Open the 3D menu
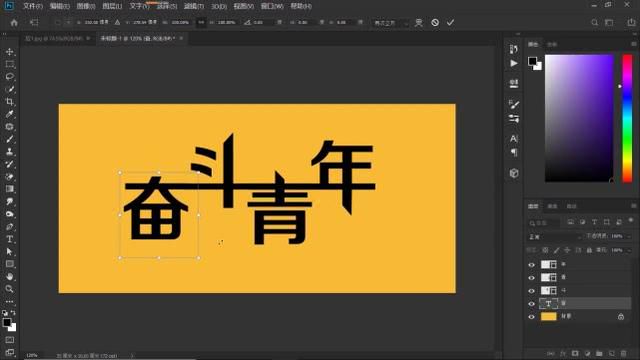Viewport: 640px width, 360px height. coord(219,6)
